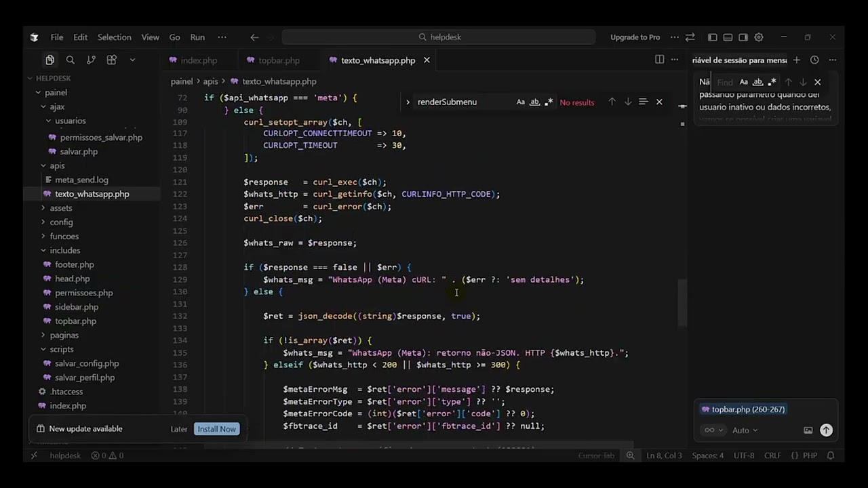
Task: Go to next match in editor find
Action: [x=628, y=102]
